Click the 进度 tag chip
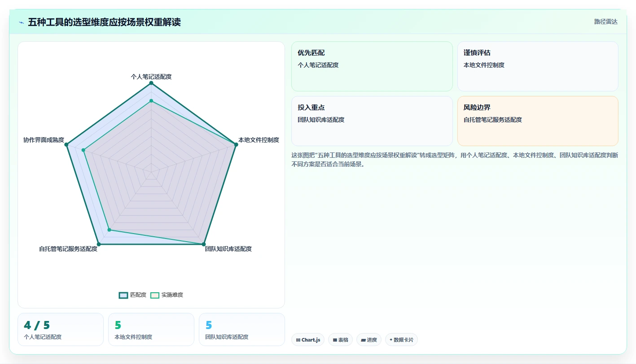The width and height of the screenshot is (636, 364). [x=369, y=340]
